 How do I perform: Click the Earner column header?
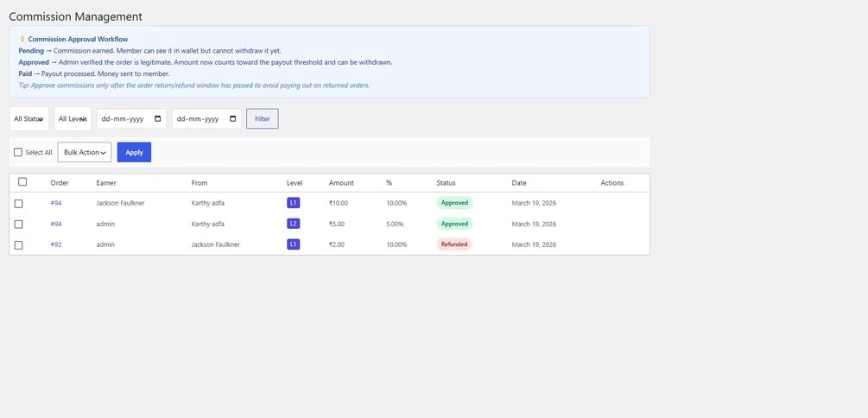point(106,183)
